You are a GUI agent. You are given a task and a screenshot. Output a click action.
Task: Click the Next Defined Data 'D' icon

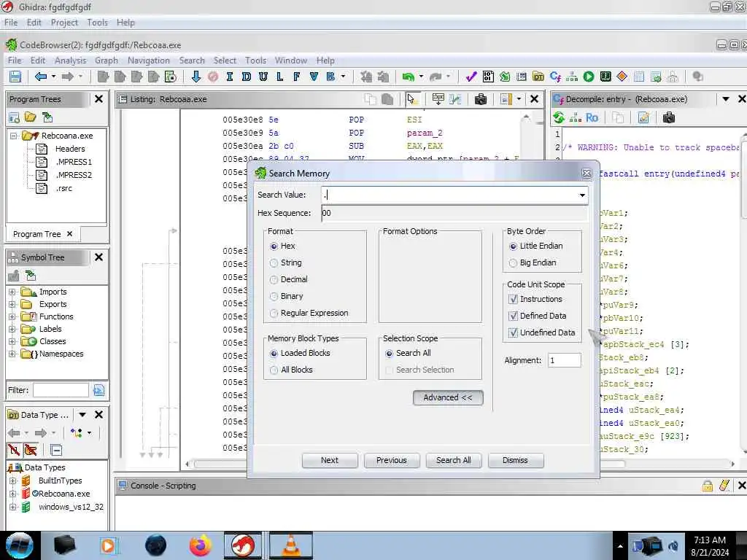[x=247, y=77]
